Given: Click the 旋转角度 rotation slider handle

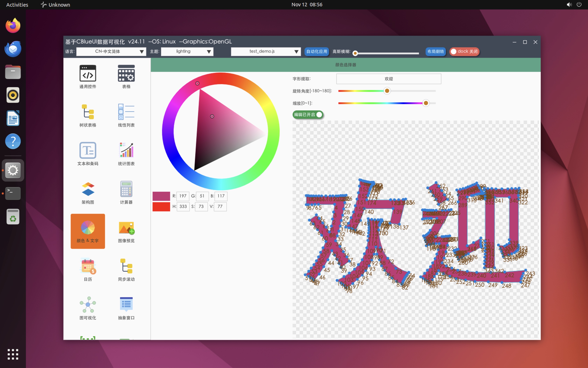Looking at the screenshot, I should pos(387,91).
